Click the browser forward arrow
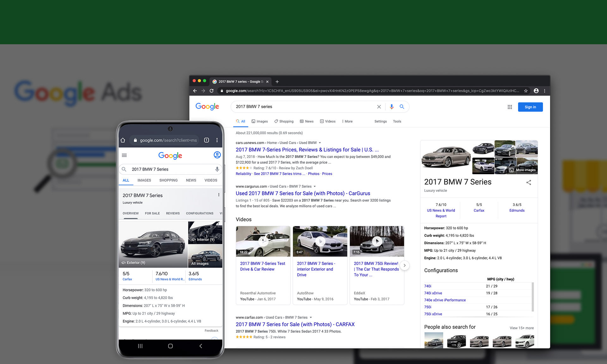607x364 pixels. coord(203,91)
